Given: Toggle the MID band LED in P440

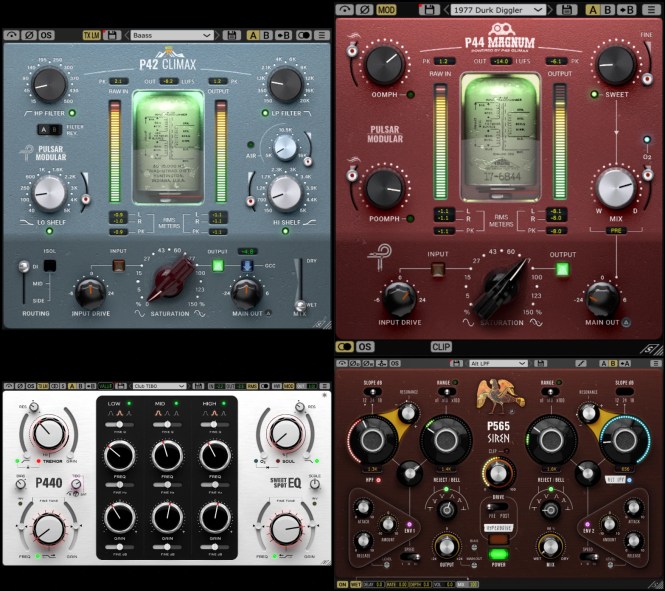Looking at the screenshot, I should [x=176, y=403].
